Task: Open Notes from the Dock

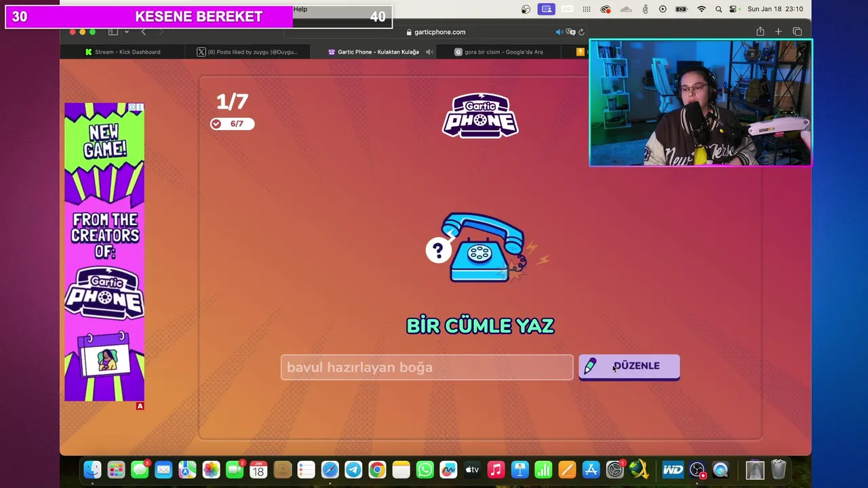Action: [x=401, y=470]
